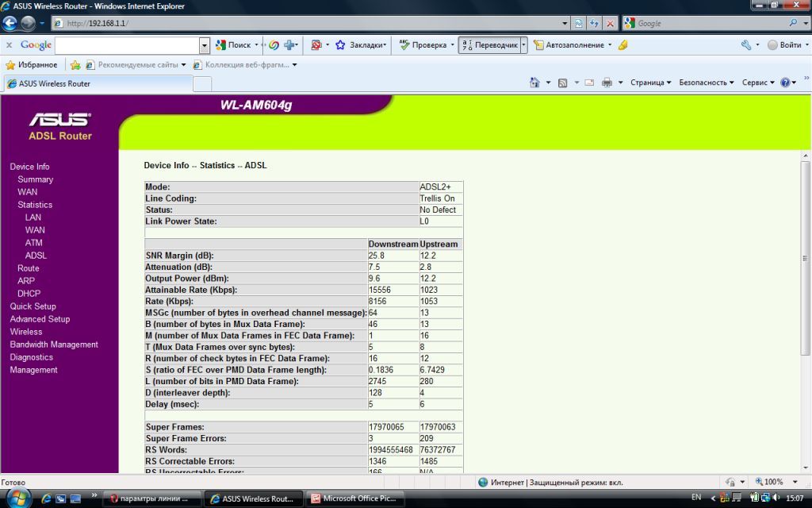This screenshot has height=508, width=812.
Task: Open a new blank tab
Action: coord(202,83)
